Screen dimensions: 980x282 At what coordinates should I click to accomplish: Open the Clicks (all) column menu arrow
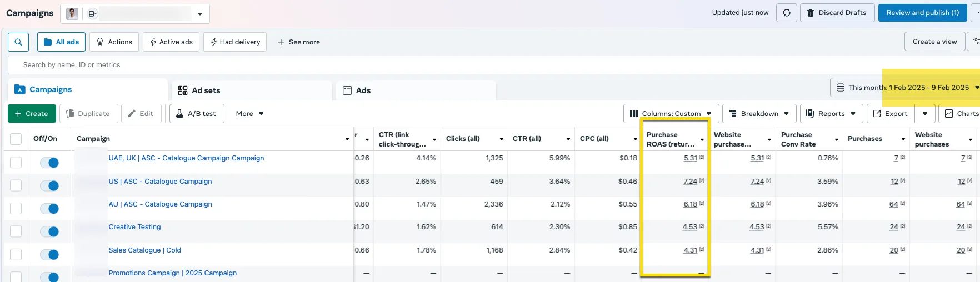[501, 139]
